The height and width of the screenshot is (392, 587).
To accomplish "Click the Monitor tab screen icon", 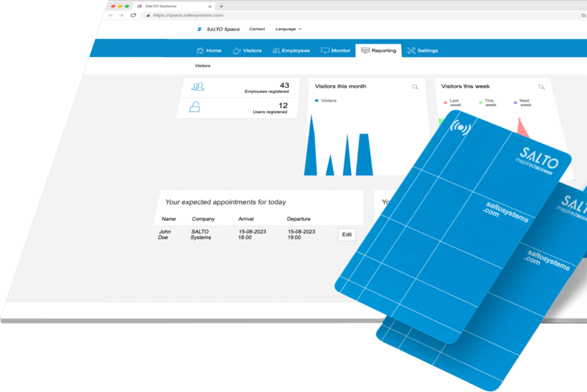I will point(325,51).
